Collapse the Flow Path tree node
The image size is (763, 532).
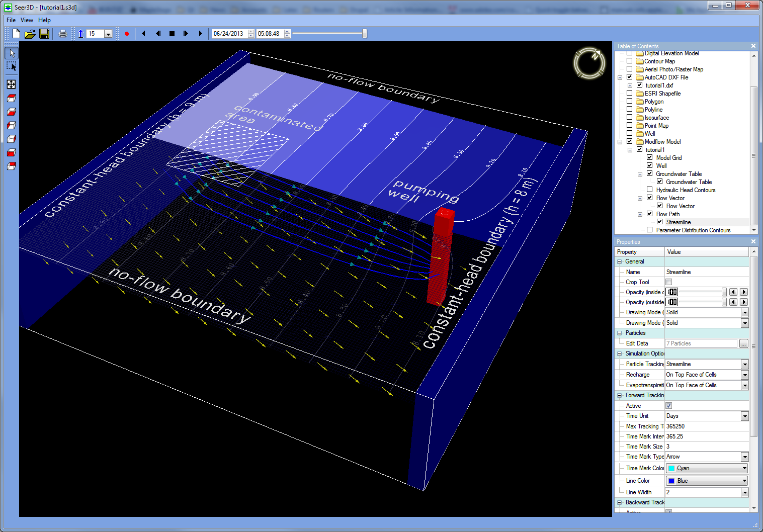pyautogui.click(x=640, y=214)
